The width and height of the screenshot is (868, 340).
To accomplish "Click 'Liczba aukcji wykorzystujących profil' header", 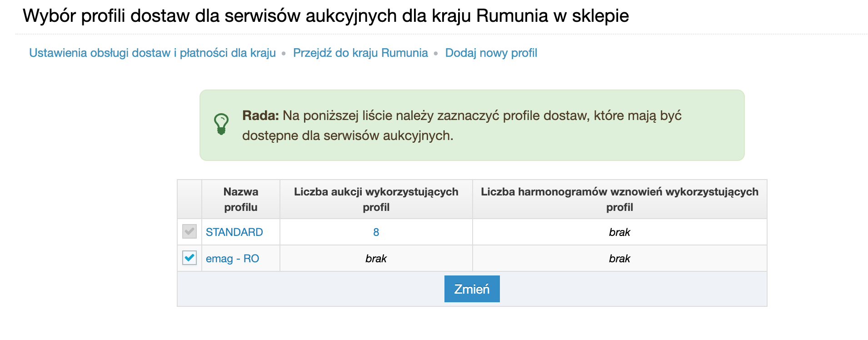I will tap(376, 200).
